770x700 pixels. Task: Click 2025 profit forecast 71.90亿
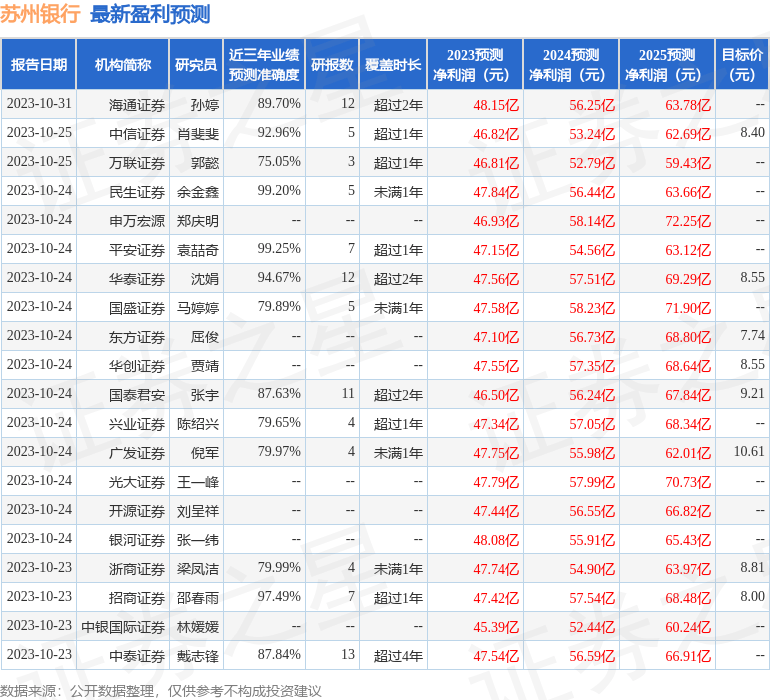688,308
